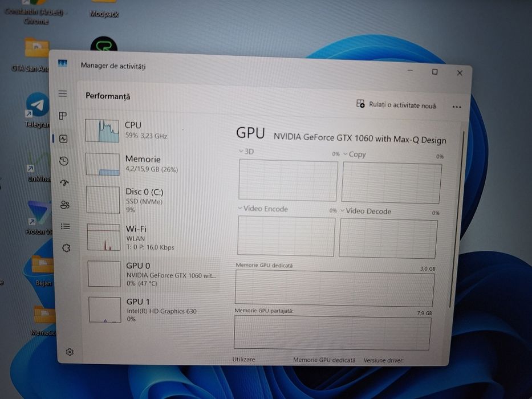The height and width of the screenshot is (399, 532).
Task: Select the Wi-Fi WLAN item
Action: [x=151, y=237]
